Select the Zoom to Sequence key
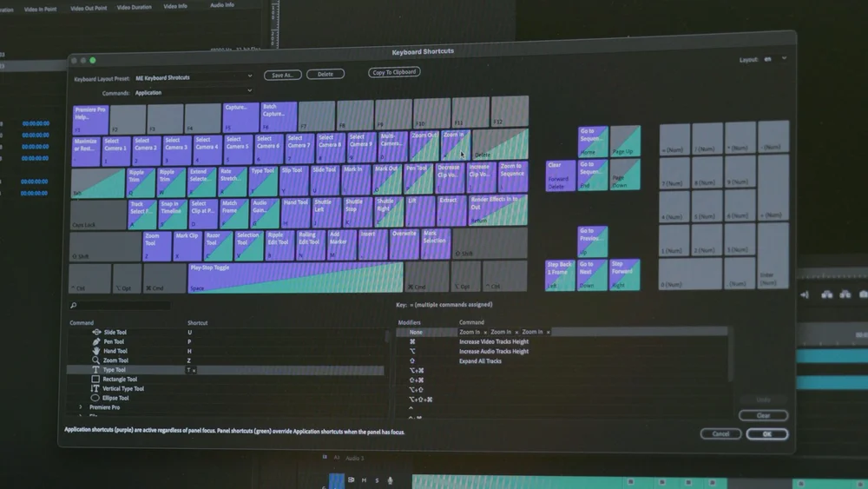The image size is (868, 489). tap(513, 176)
